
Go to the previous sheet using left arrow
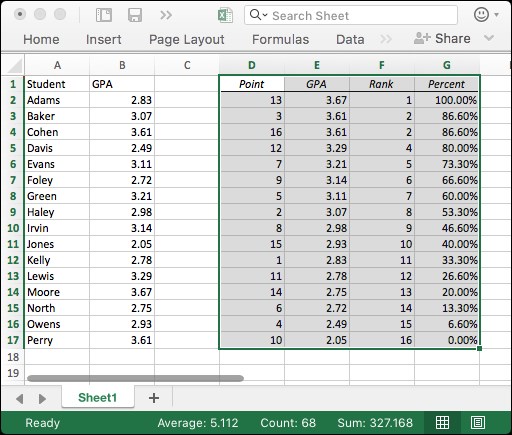(20, 398)
